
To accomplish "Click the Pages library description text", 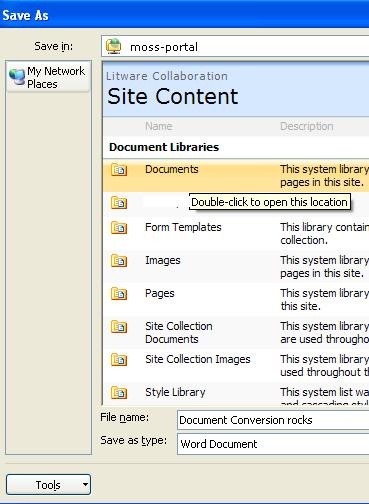I will (x=324, y=300).
